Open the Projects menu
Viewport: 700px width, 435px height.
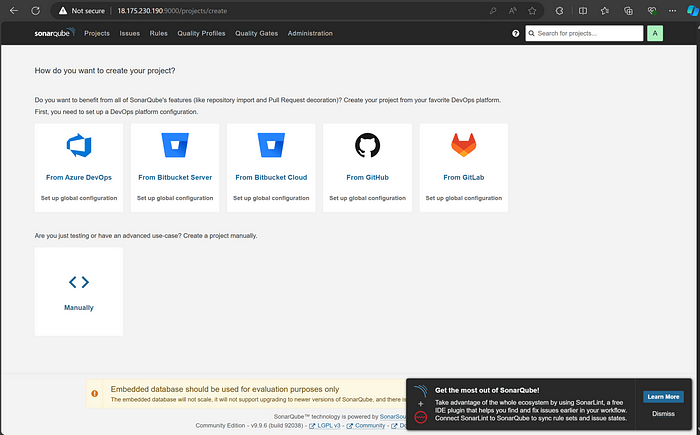tap(97, 33)
